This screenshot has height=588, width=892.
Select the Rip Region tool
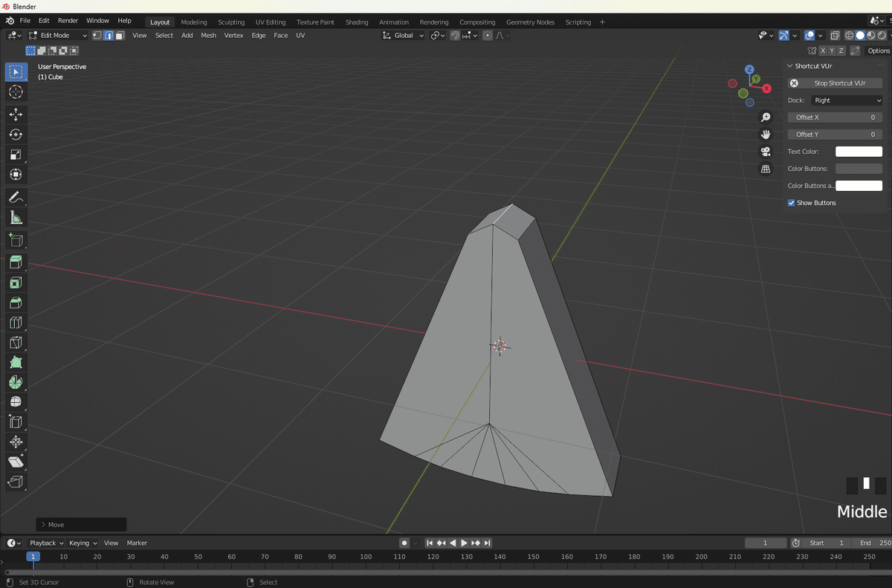pyautogui.click(x=16, y=482)
